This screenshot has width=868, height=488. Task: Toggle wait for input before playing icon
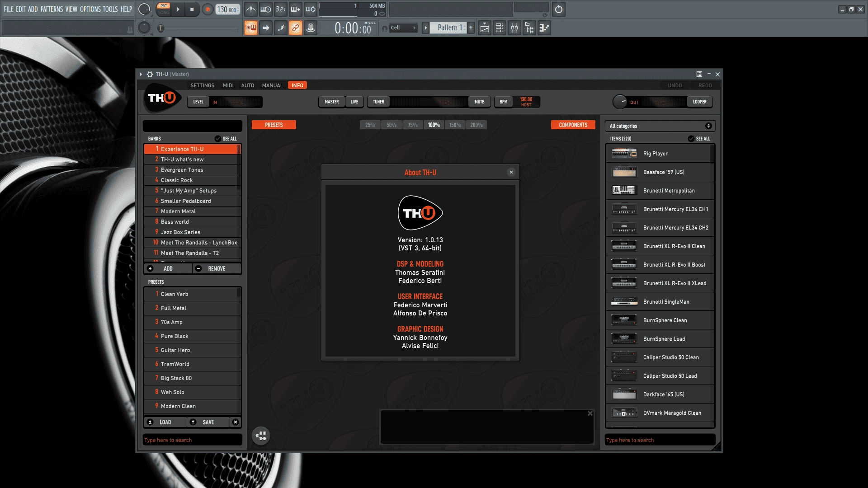[x=266, y=9]
